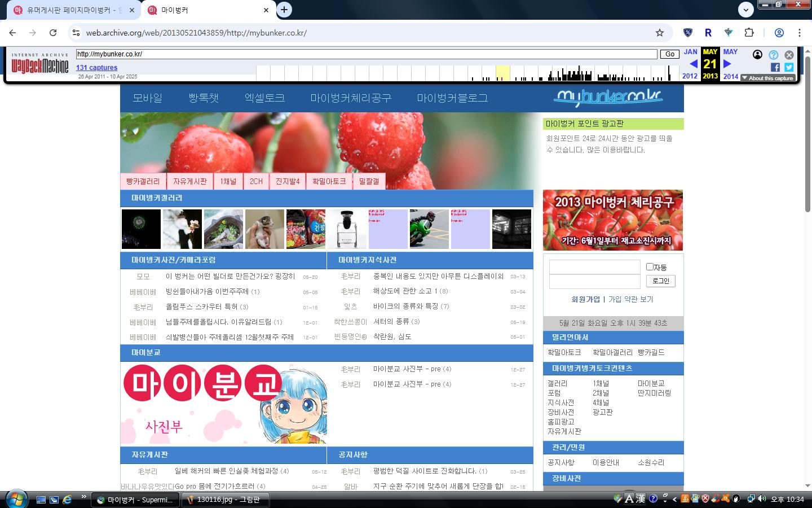This screenshot has width=812, height=508.
Task: Click the Wayback Machine user account icon
Action: coord(757,55)
